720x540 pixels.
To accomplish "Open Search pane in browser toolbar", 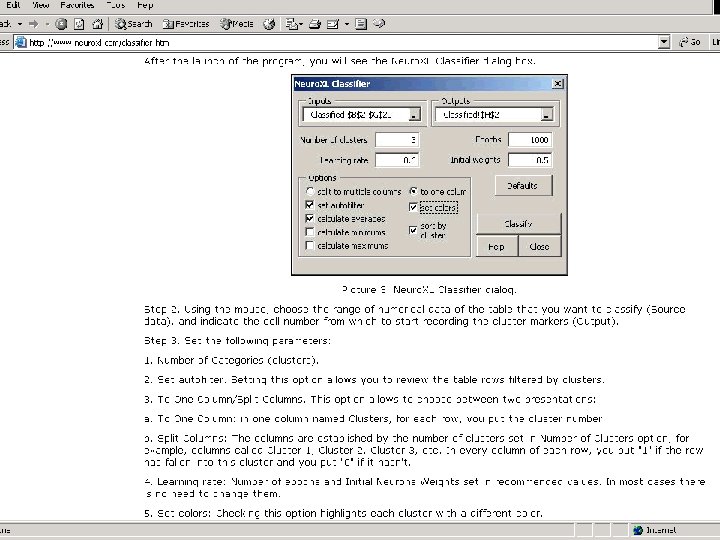I will [134, 24].
